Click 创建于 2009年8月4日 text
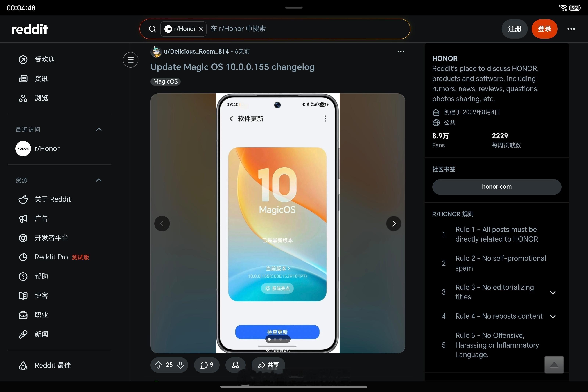This screenshot has width=588, height=392. (x=472, y=112)
